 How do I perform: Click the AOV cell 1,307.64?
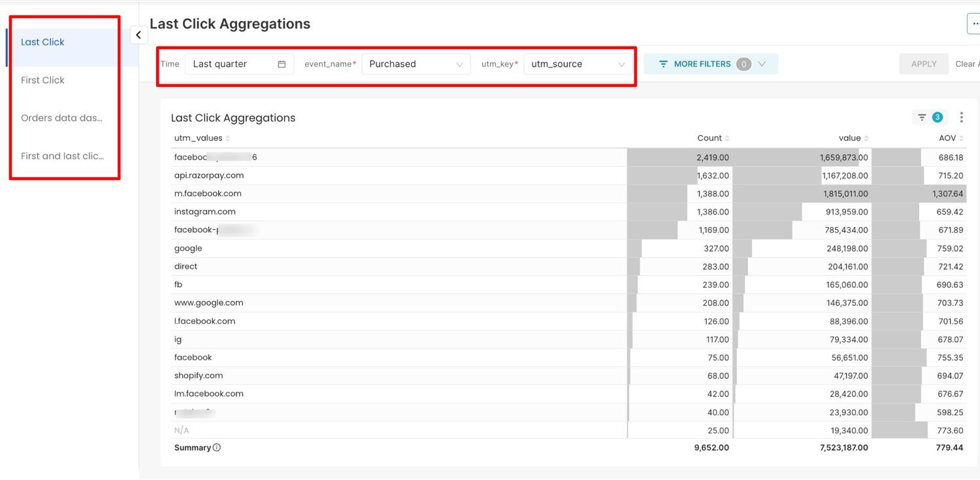(x=948, y=194)
